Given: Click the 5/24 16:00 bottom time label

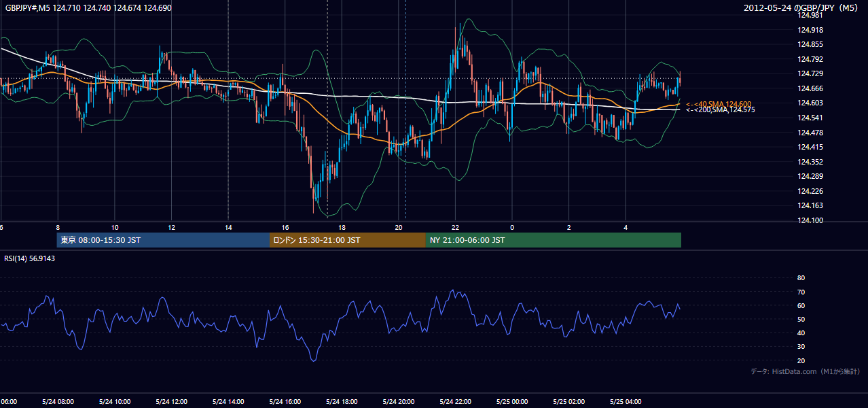Looking at the screenshot, I should 285,402.
